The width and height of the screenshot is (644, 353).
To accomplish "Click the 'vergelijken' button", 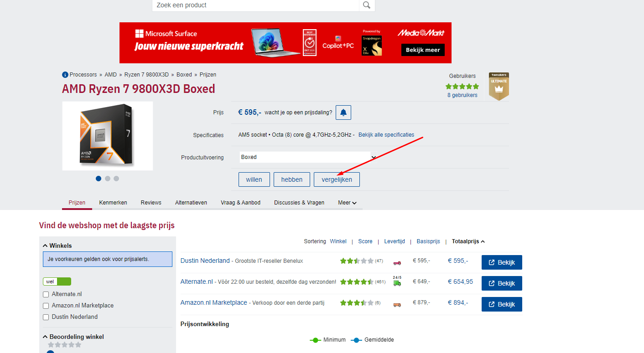I will pyautogui.click(x=337, y=179).
